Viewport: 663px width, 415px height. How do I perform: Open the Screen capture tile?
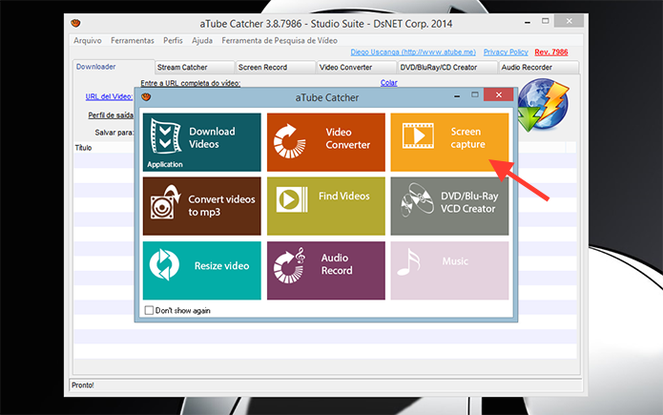[x=449, y=142]
